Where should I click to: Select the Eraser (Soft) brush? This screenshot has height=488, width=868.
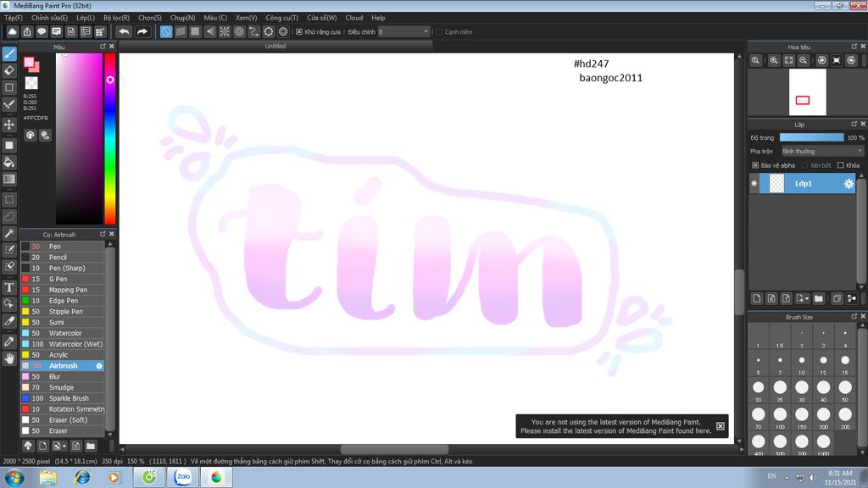63,420
